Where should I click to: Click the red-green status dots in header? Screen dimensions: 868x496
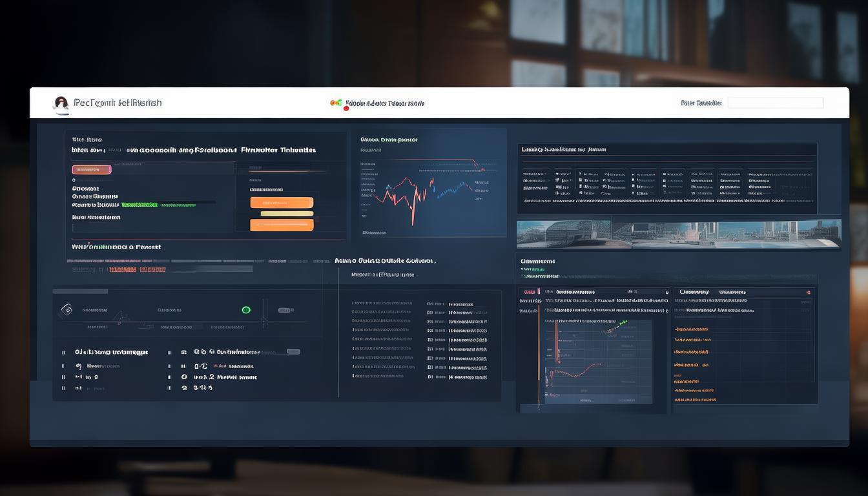336,103
